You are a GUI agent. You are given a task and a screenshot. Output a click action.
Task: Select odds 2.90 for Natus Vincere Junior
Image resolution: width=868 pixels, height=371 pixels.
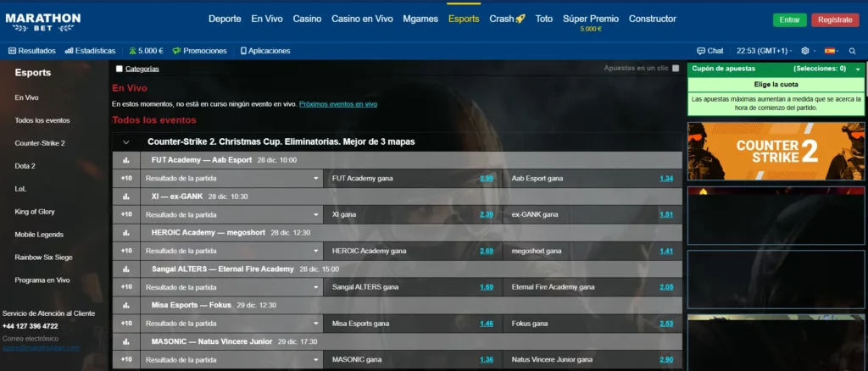point(666,359)
